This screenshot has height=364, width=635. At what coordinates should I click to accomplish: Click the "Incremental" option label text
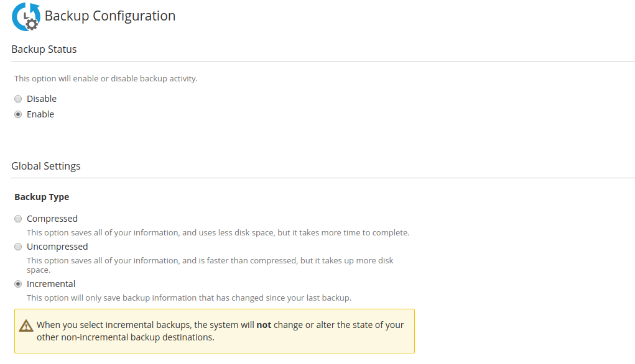[51, 284]
